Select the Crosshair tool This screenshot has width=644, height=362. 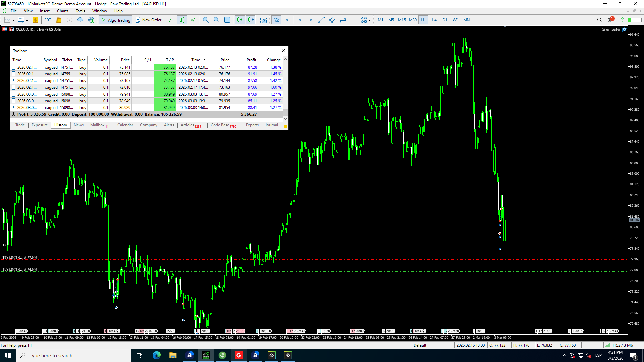pos(287,20)
